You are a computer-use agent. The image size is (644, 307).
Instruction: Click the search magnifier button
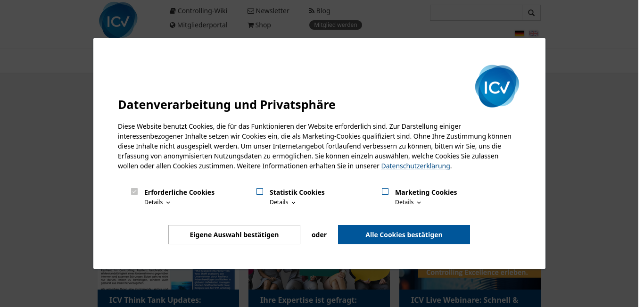point(531,13)
